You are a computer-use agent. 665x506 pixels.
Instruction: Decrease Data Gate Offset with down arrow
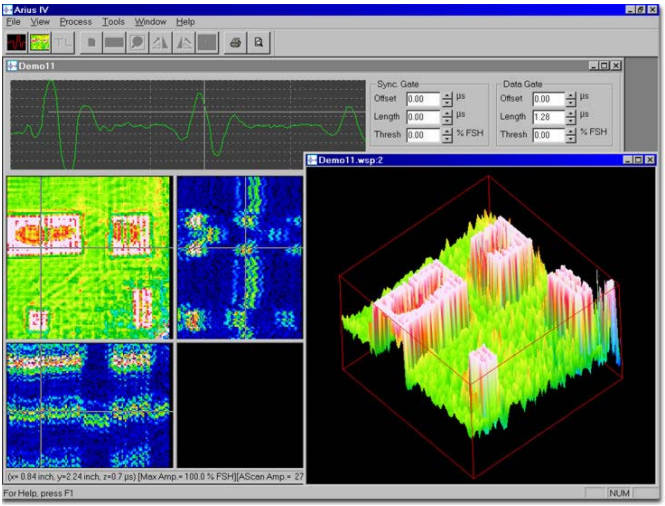pos(571,103)
